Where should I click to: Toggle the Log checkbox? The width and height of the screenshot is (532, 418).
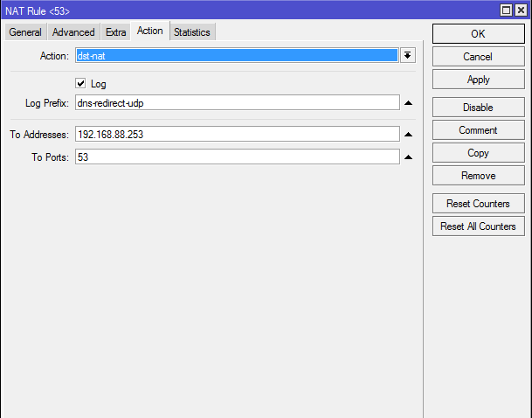tap(80, 83)
